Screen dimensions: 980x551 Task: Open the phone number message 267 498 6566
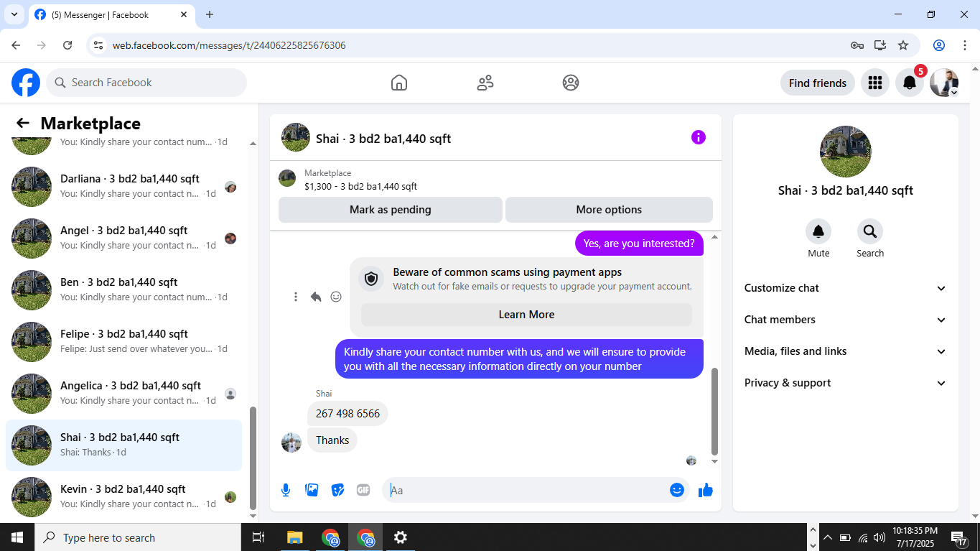pos(347,414)
